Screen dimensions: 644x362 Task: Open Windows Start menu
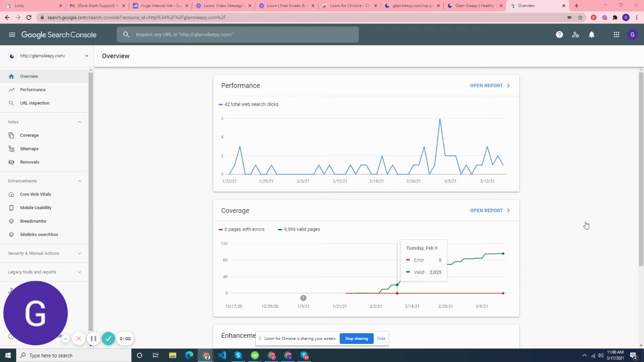click(x=8, y=355)
